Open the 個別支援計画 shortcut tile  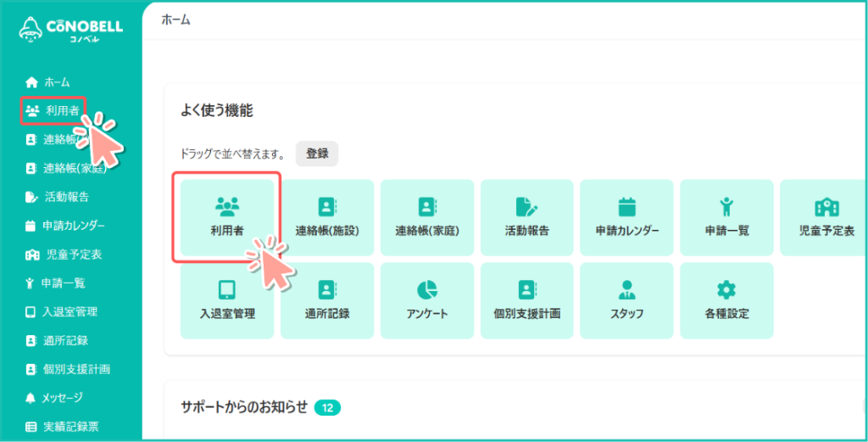(526, 300)
